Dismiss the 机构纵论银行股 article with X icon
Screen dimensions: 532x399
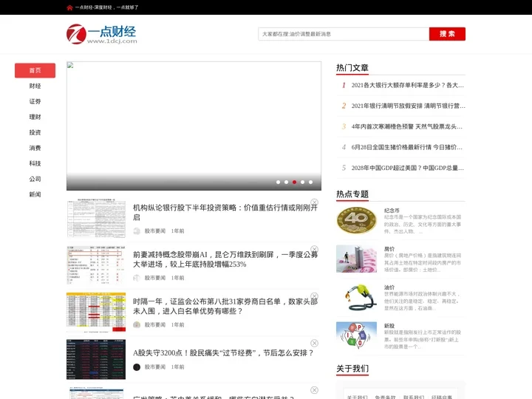[315, 202]
